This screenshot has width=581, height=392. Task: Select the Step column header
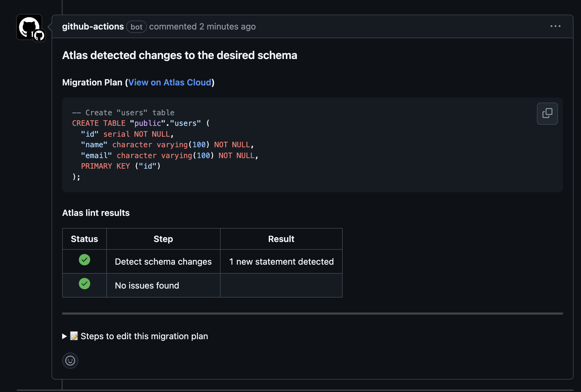pyautogui.click(x=163, y=239)
